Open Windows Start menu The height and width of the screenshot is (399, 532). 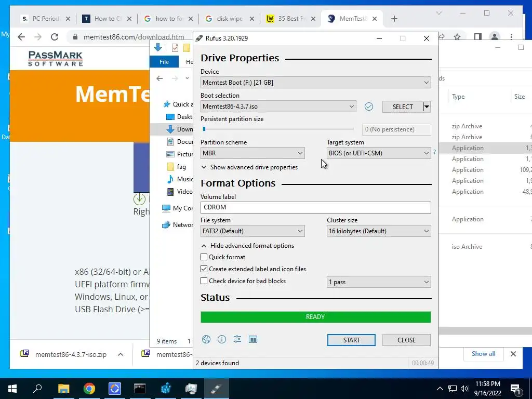[12, 389]
